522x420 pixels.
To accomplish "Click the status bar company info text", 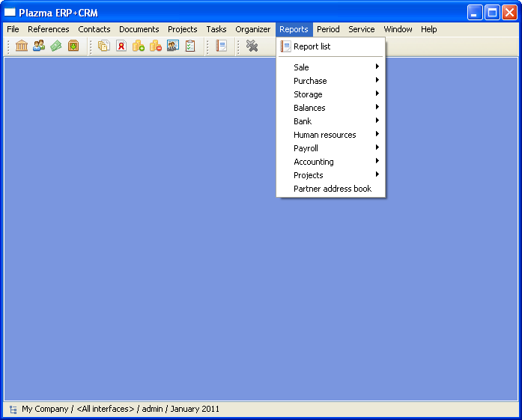I will (x=120, y=410).
